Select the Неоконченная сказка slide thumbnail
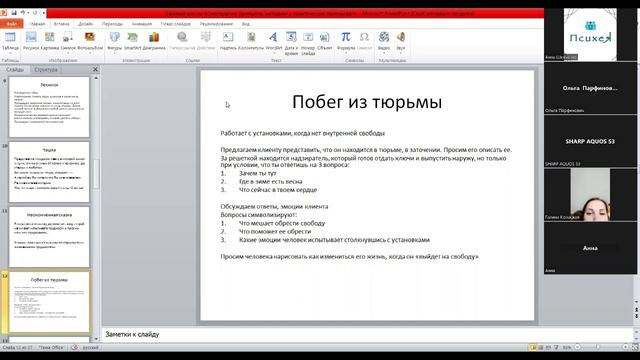The height and width of the screenshot is (360, 640). click(49, 237)
